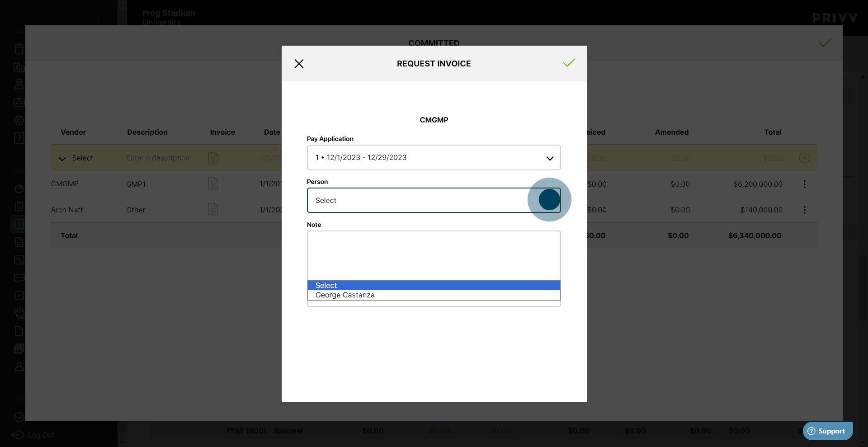
Task: Open the clock history icon in sidebar
Action: click(19, 417)
